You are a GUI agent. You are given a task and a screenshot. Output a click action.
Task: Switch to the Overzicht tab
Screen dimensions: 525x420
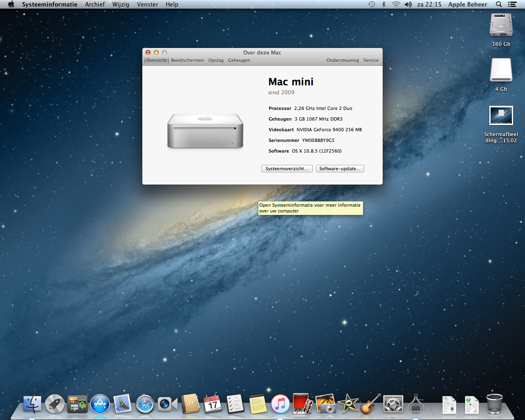coord(156,60)
